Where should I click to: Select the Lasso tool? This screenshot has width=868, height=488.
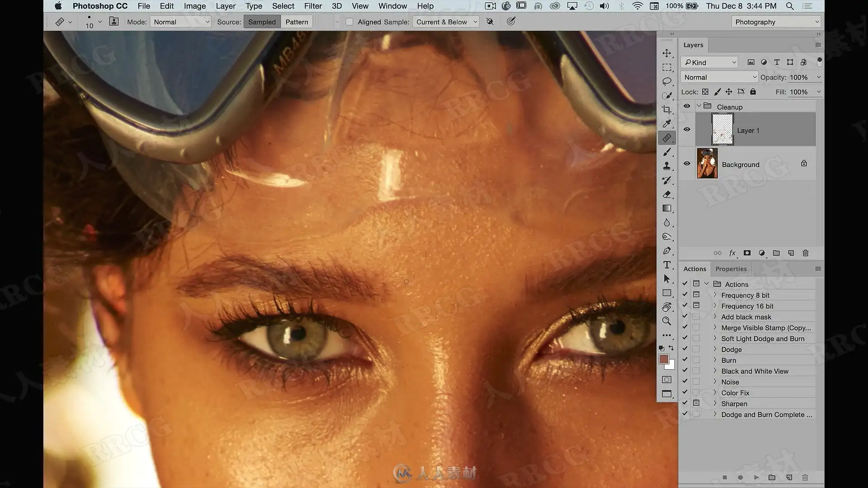[667, 82]
